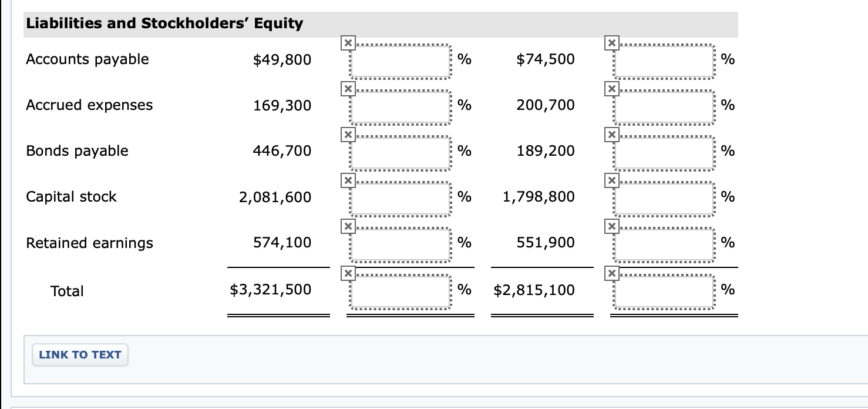Click the LINK TO TEXT button
Viewport: 868px width, 409px height.
(79, 354)
